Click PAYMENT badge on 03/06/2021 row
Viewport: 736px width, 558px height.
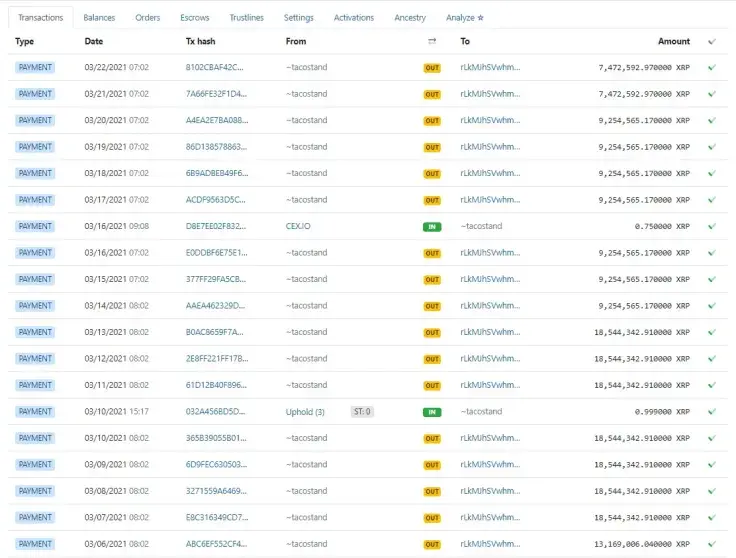[35, 544]
